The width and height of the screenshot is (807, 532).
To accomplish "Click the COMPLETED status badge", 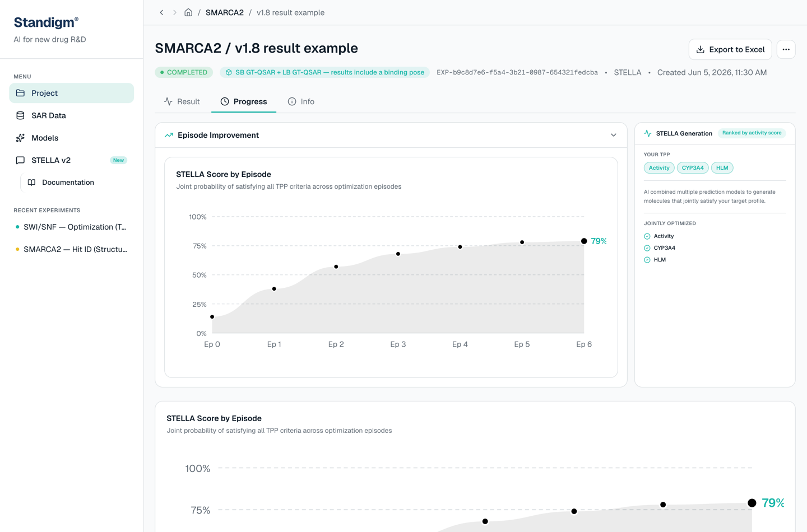I will (x=184, y=72).
